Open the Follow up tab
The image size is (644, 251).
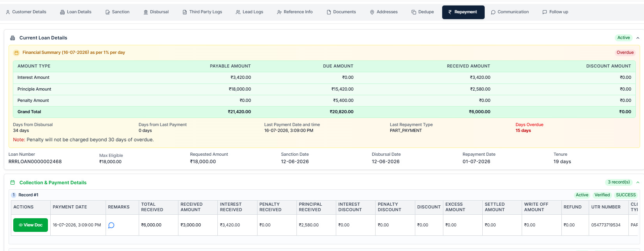(555, 12)
